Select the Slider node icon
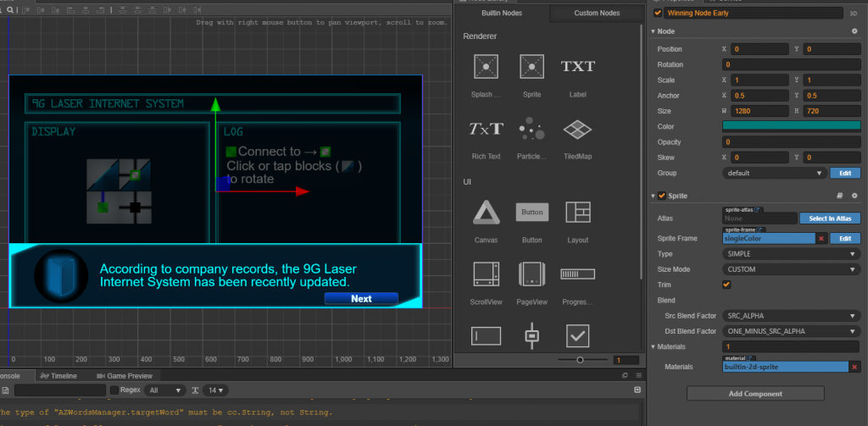Viewport: 868px width, 426px height. (x=531, y=336)
